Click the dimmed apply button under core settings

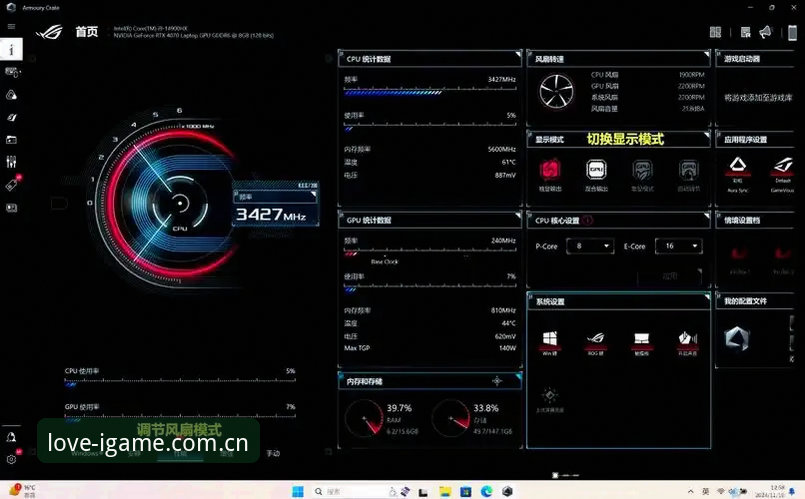[669, 276]
